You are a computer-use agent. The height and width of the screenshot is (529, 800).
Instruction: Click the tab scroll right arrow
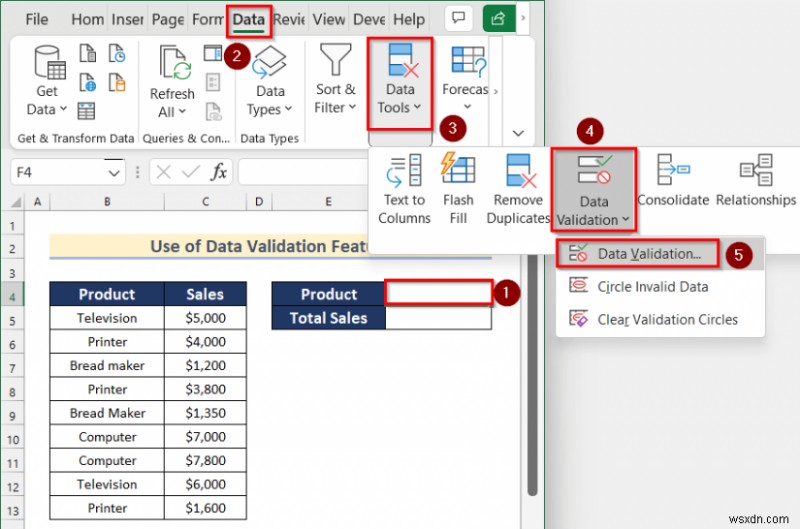point(522,18)
